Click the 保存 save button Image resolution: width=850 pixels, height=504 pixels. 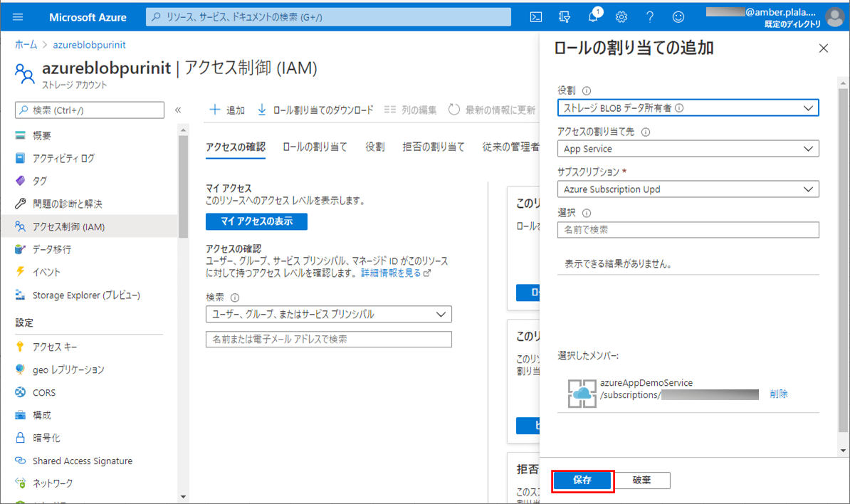pos(582,481)
